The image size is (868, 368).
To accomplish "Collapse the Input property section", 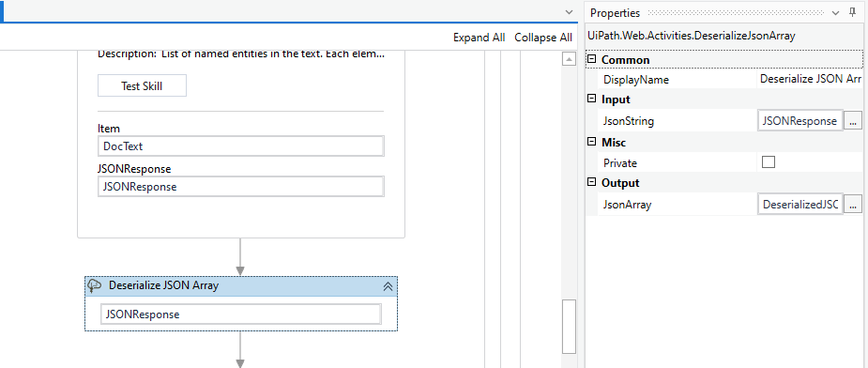I will [592, 100].
